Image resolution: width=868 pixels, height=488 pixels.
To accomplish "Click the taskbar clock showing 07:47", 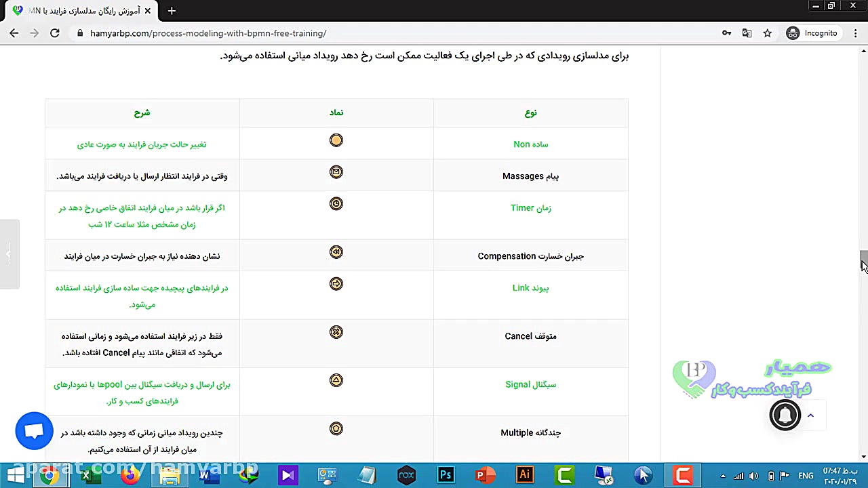I will pos(841,476).
